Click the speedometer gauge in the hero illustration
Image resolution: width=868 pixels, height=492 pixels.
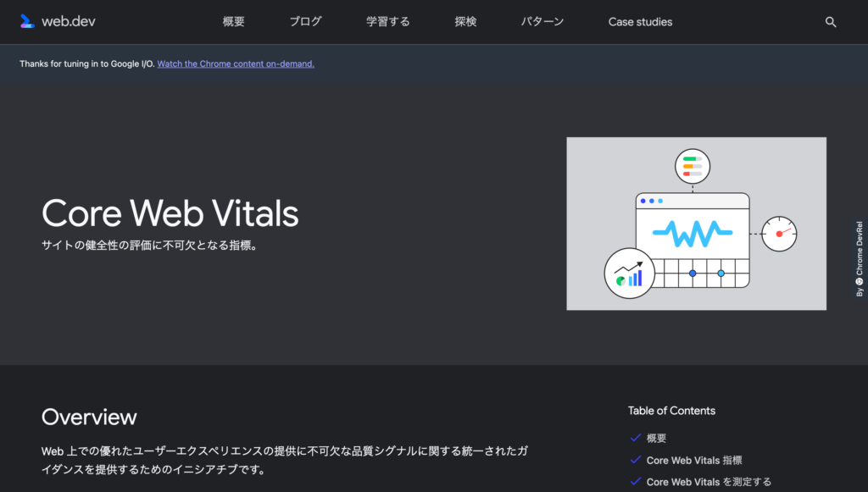778,234
